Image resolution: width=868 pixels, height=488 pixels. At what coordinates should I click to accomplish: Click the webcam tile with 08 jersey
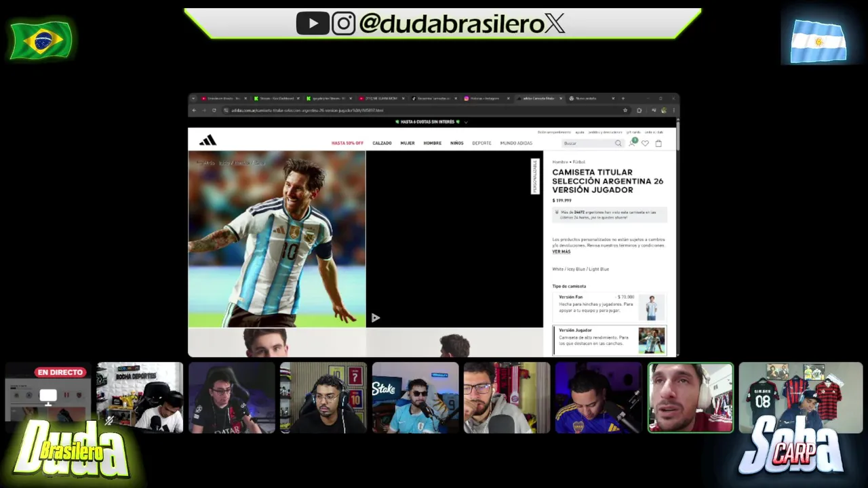pos(800,397)
